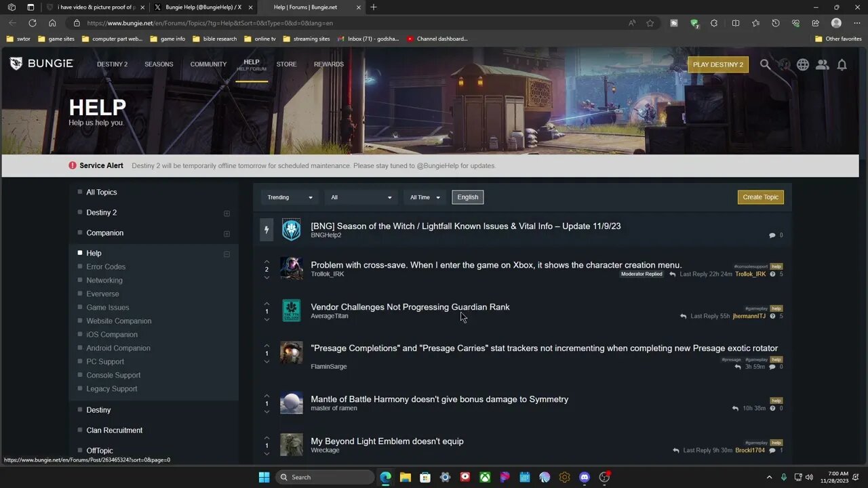
Task: Expand the Destiny 2 sidebar category
Action: (226, 213)
